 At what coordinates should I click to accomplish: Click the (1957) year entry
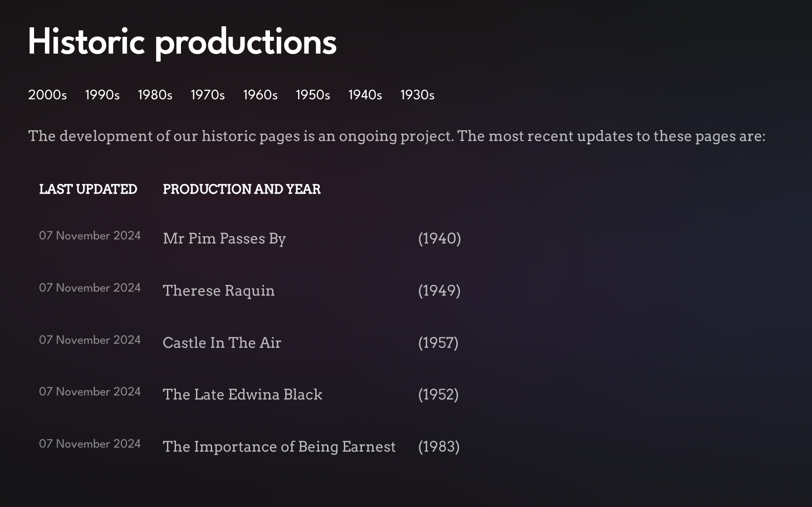point(438,343)
